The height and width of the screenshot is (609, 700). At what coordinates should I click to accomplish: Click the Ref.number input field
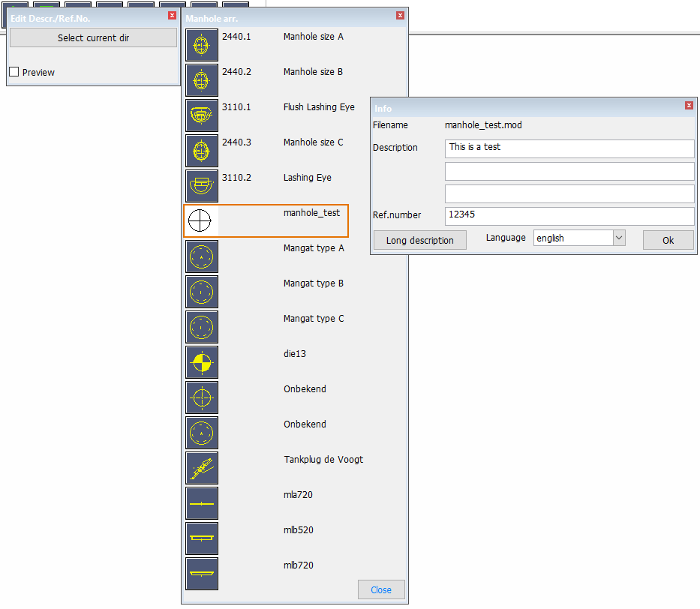point(569,216)
